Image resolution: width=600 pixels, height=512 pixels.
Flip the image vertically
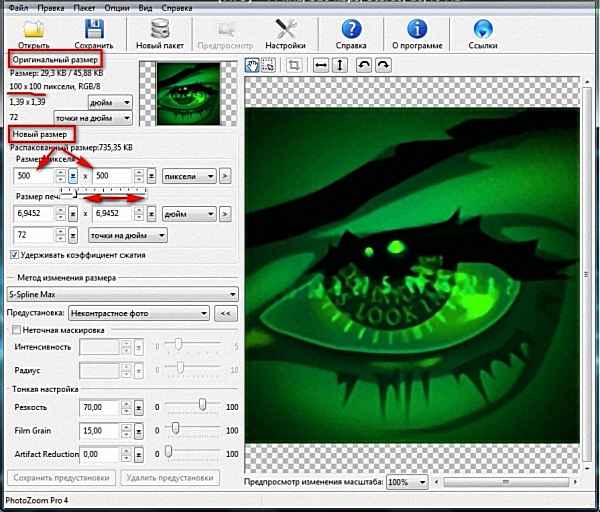click(339, 65)
